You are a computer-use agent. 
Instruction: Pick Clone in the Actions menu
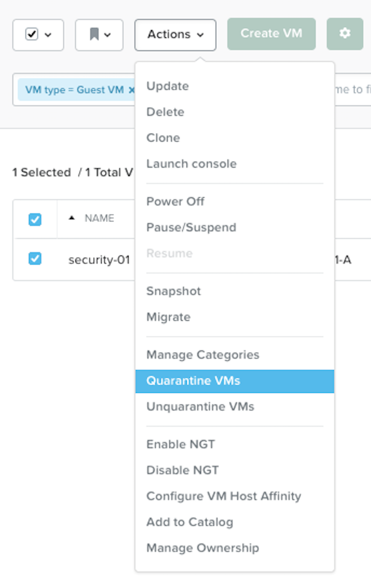click(x=163, y=138)
